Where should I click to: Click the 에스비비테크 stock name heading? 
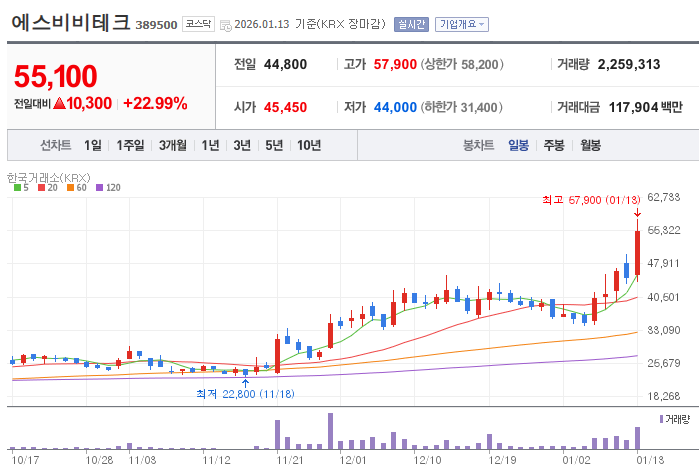(70, 22)
